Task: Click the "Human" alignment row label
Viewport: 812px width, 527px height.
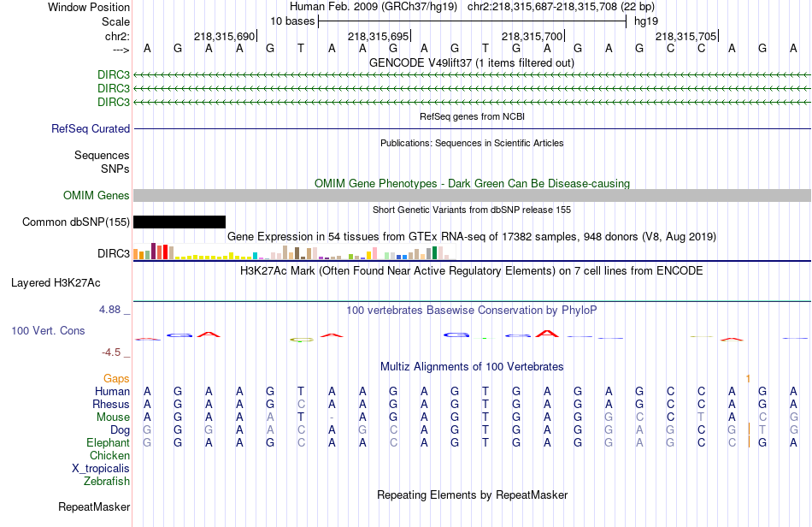Action: [112, 391]
